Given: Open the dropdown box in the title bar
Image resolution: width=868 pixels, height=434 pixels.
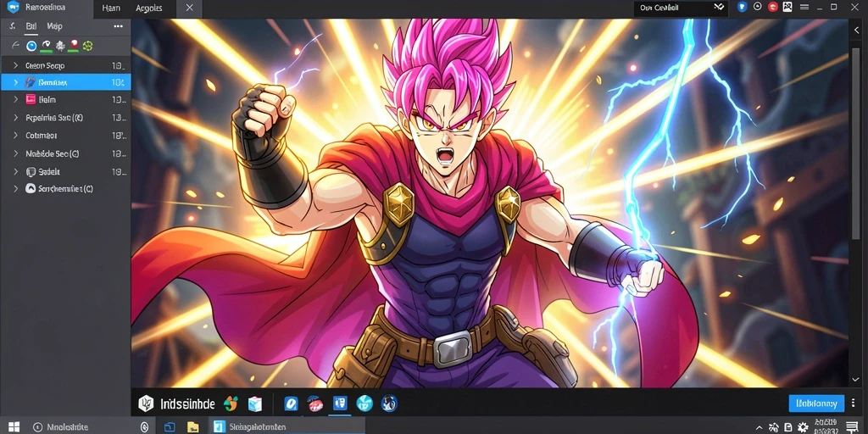Looking at the screenshot, I should coord(681,8).
